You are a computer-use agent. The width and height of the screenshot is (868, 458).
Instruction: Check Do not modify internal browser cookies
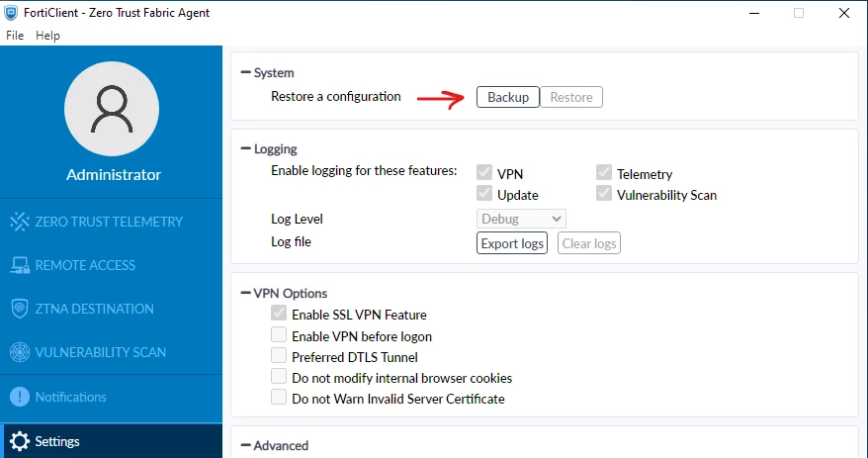coord(279,376)
